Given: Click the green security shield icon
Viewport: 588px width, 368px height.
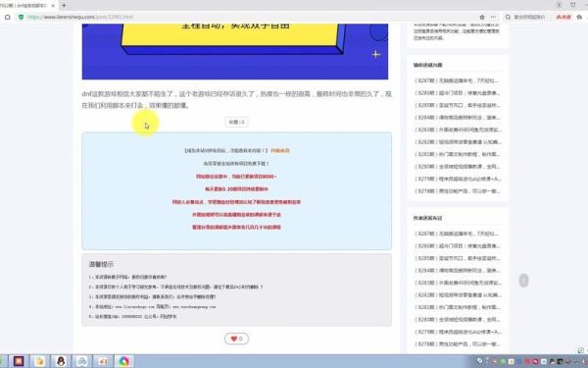Looking at the screenshot, I should [x=21, y=17].
